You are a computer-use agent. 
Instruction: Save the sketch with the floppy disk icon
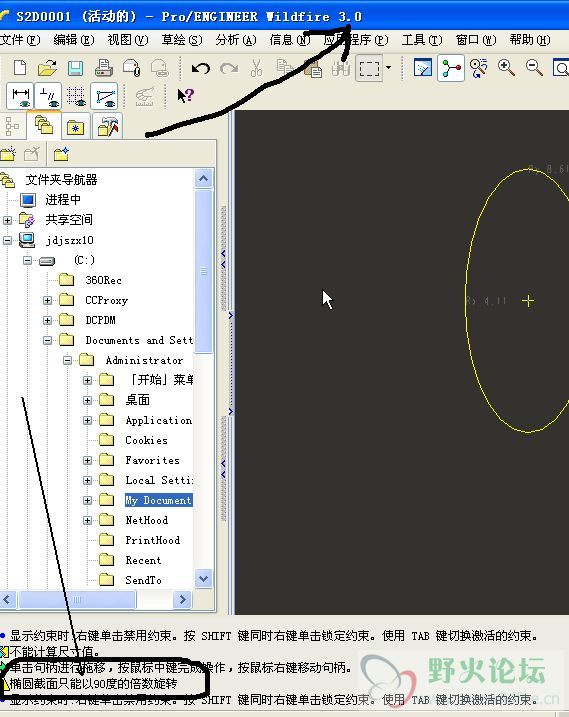click(x=75, y=68)
